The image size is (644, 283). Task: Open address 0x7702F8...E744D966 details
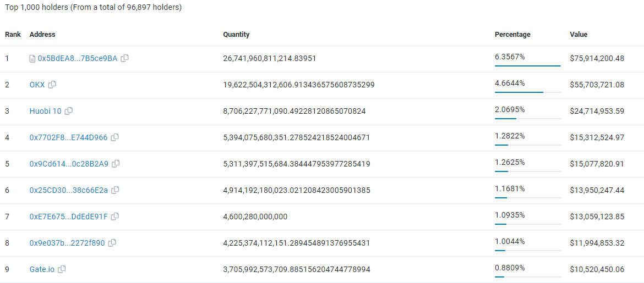[x=68, y=137]
